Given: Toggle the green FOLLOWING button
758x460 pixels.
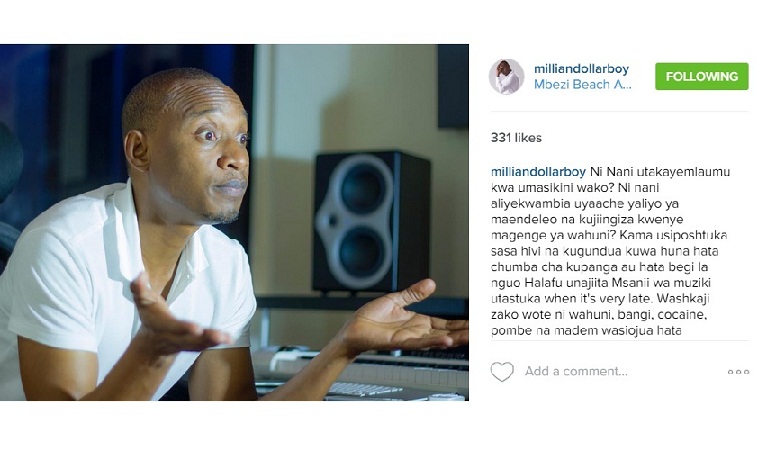Looking at the screenshot, I should pos(701,76).
